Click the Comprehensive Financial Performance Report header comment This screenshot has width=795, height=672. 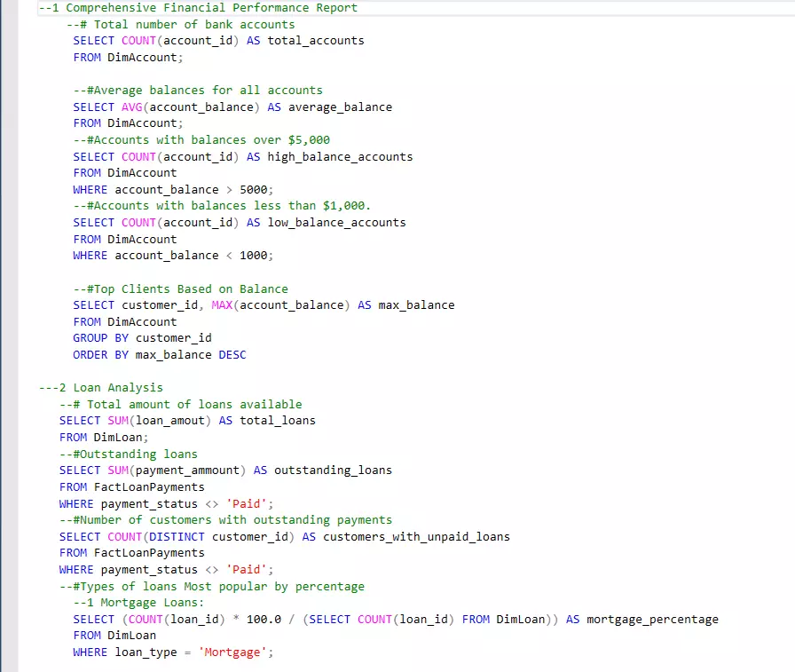pyautogui.click(x=195, y=8)
